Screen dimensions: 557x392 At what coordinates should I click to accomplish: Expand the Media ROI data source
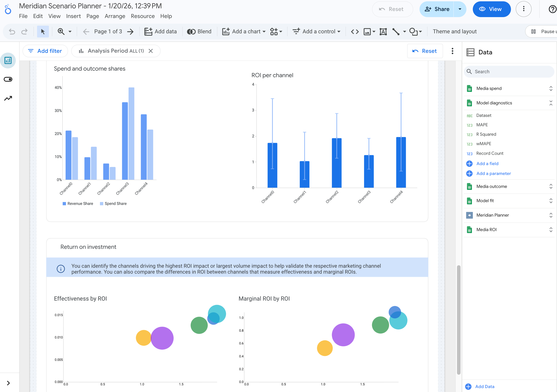(551, 230)
